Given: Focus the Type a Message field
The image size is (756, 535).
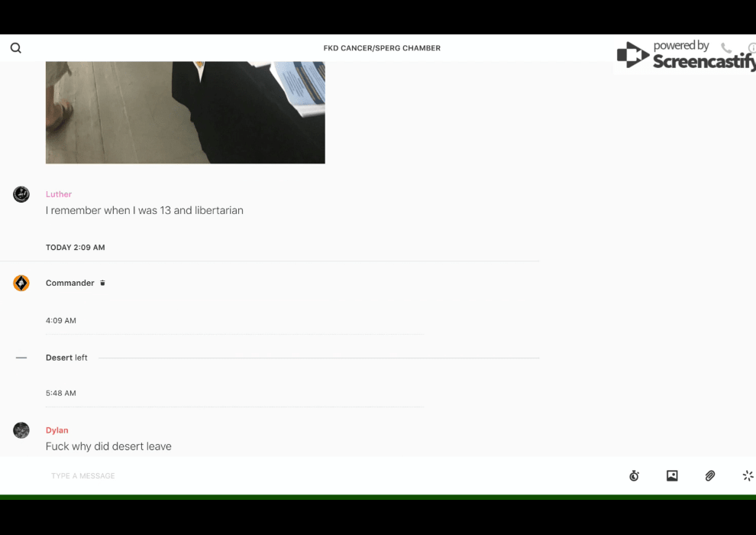Looking at the screenshot, I should [305, 476].
